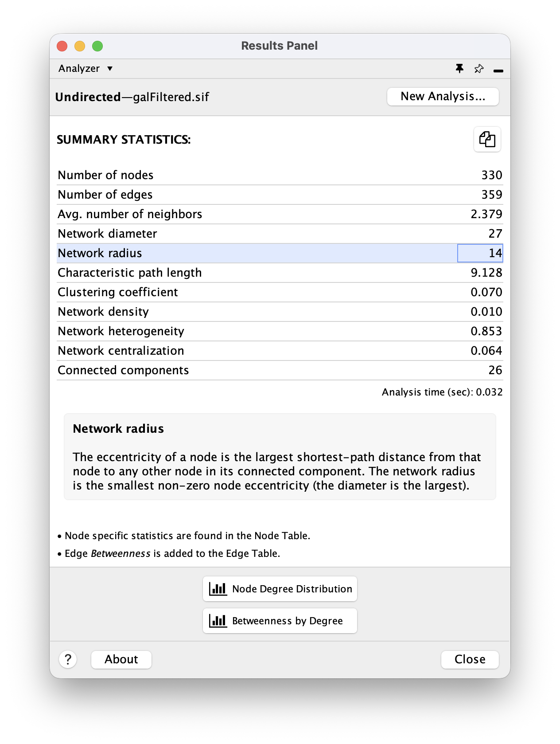Select the Clustering coefficient row

280,292
